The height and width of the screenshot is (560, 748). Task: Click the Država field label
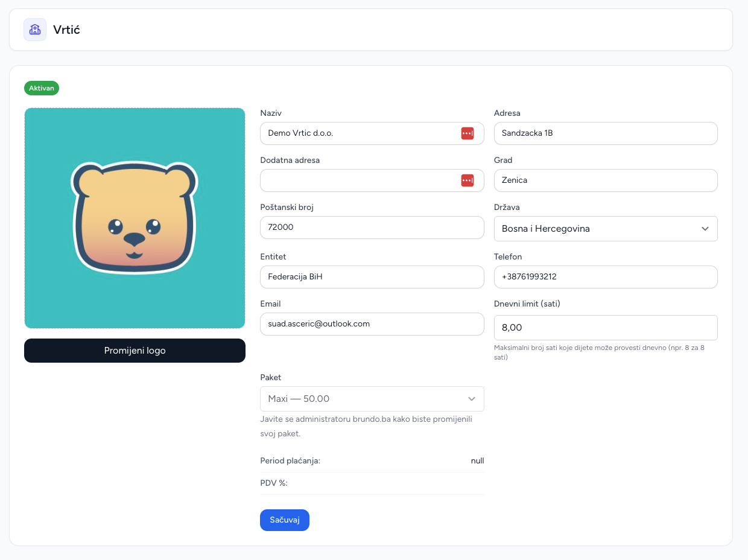coord(507,207)
